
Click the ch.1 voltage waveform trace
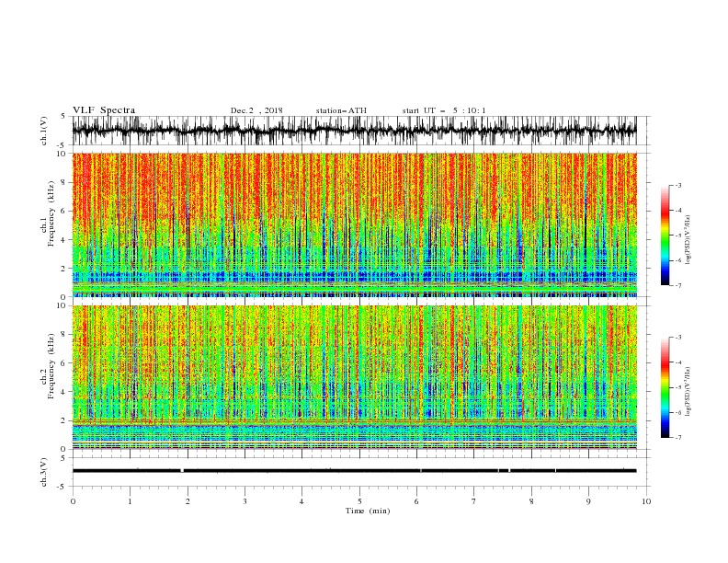(x=354, y=131)
